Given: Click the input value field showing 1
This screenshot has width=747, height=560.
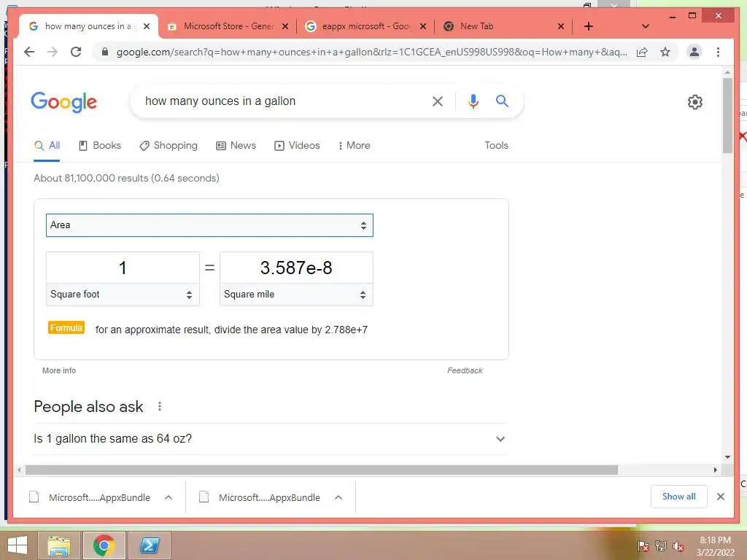Looking at the screenshot, I should point(123,268).
